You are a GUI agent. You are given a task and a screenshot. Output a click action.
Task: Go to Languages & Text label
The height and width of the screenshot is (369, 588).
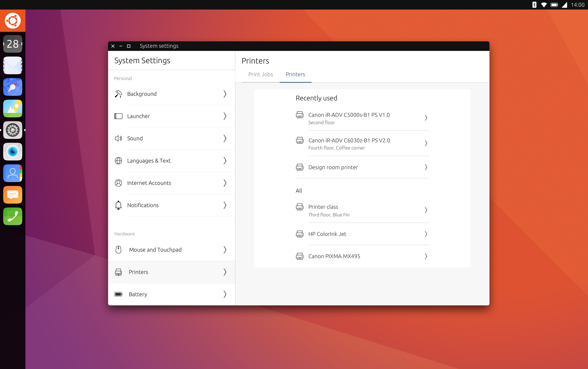tap(149, 161)
